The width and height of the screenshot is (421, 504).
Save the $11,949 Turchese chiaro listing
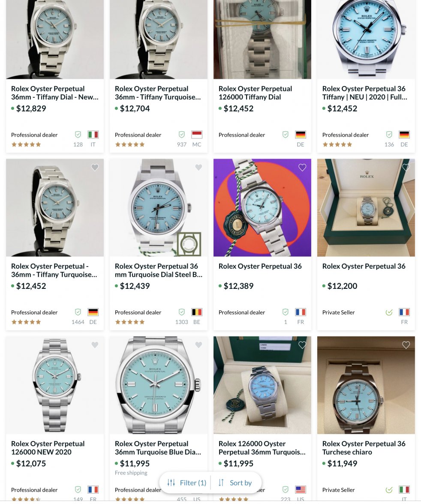click(x=406, y=345)
